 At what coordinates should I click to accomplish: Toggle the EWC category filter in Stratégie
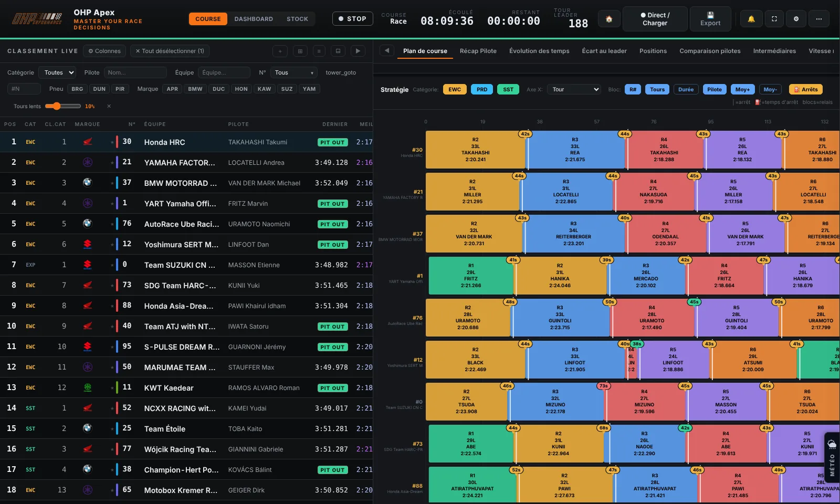[x=455, y=89]
